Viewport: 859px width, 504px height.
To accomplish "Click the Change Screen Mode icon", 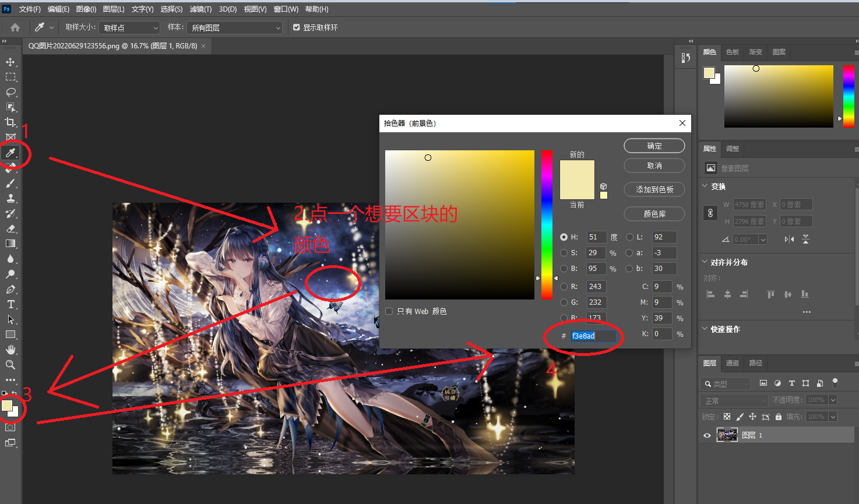I will point(10,443).
